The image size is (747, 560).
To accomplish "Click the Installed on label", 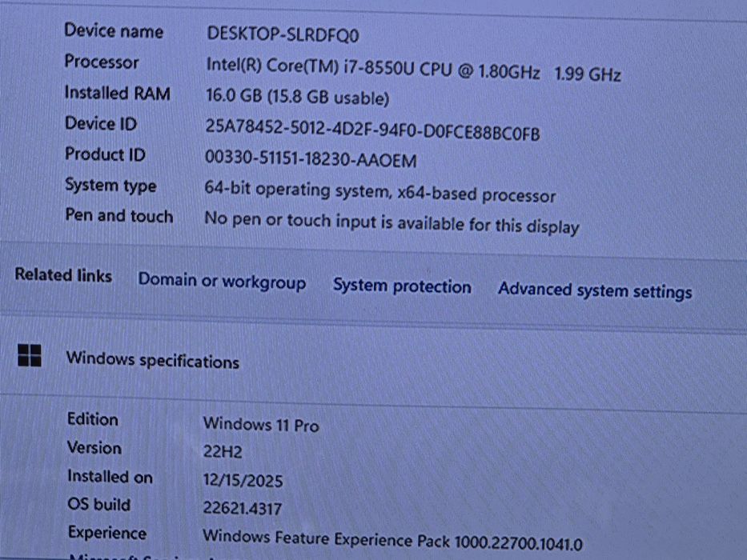I will pyautogui.click(x=110, y=476).
